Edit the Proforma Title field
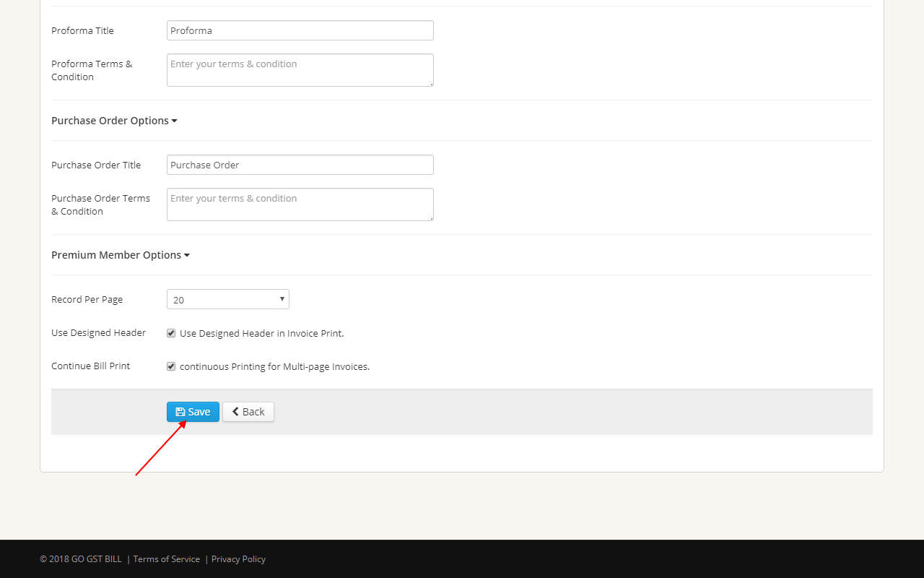The image size is (924, 578). (300, 30)
